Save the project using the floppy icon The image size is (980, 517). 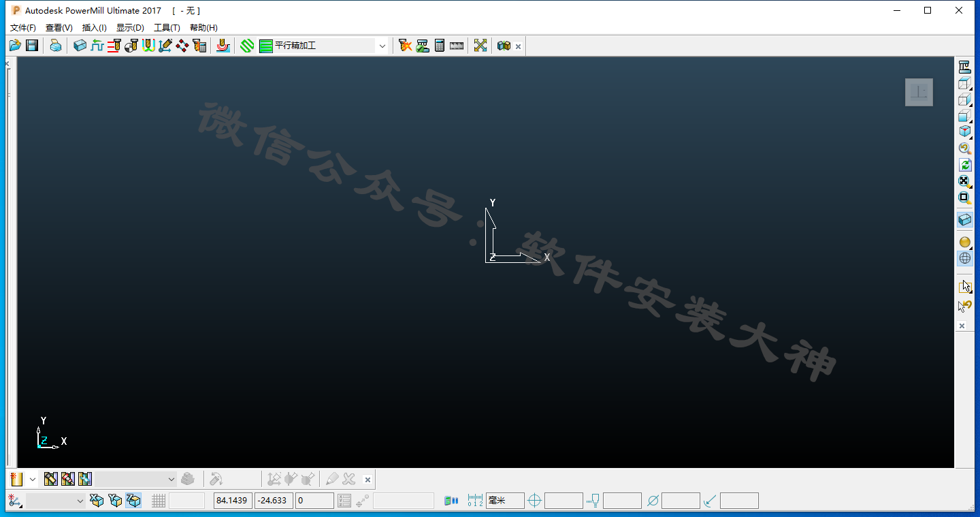point(31,46)
